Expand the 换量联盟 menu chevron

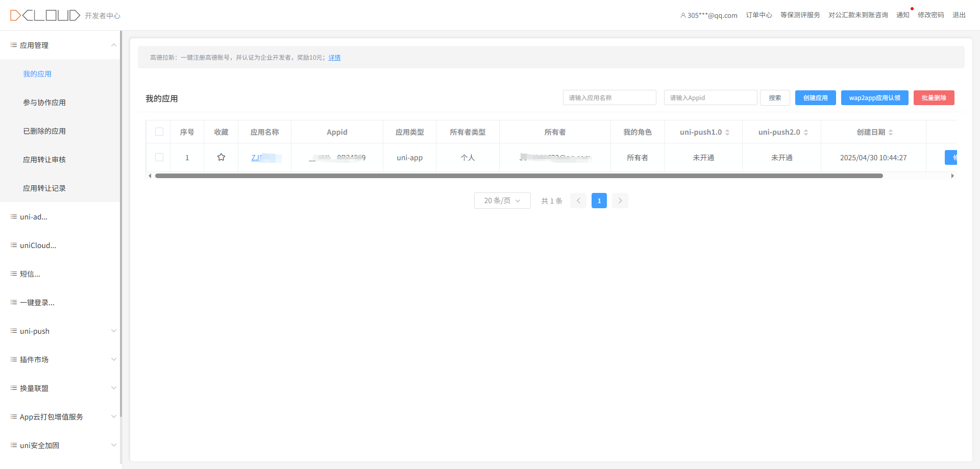coord(114,388)
